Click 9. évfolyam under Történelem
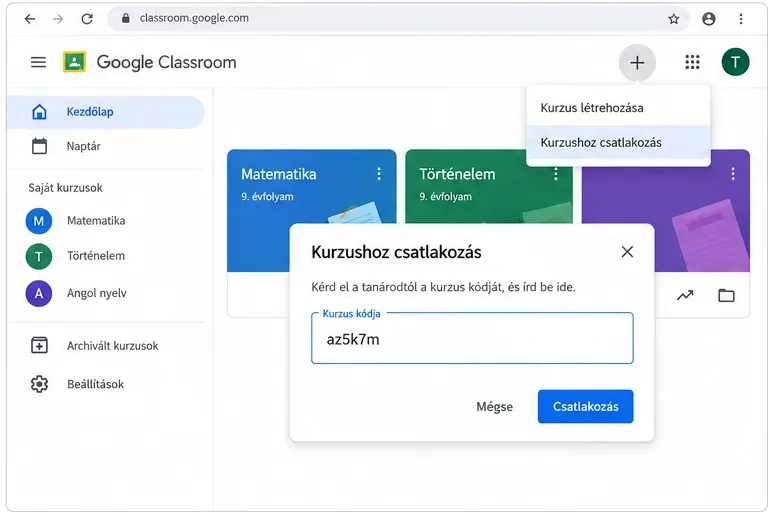This screenshot has width=768, height=512. pyautogui.click(x=445, y=197)
